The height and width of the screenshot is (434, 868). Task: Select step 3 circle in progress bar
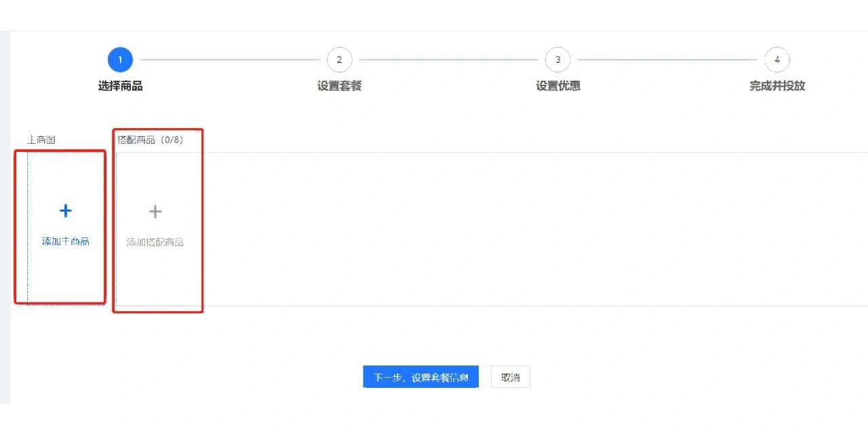558,60
